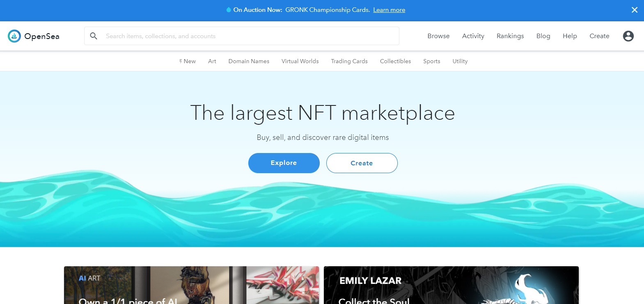Open the EMILY LAZAR promo card
Image resolution: width=644 pixels, height=304 pixels.
(451, 285)
